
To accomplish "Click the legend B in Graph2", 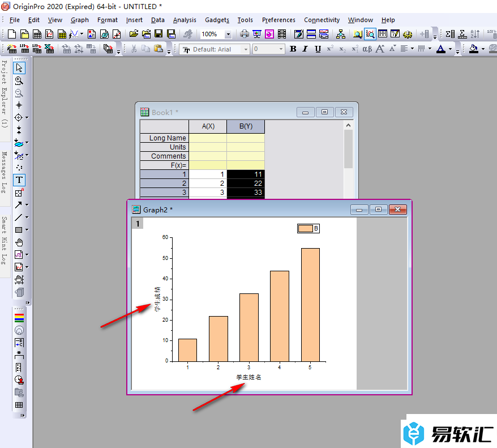I will (x=309, y=228).
